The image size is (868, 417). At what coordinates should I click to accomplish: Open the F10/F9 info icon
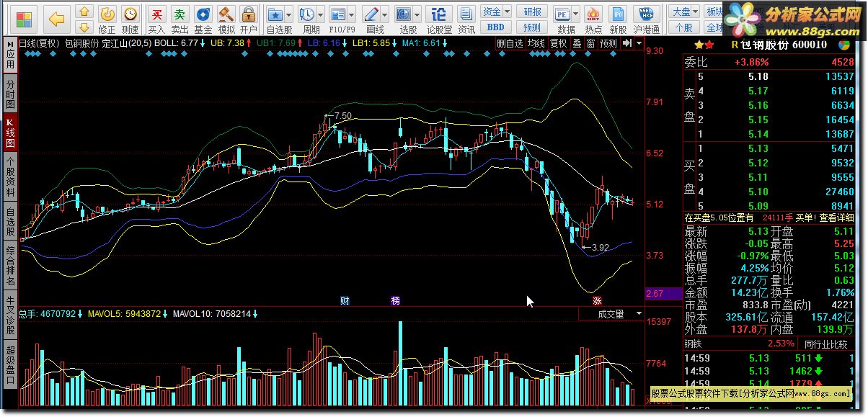[337, 14]
